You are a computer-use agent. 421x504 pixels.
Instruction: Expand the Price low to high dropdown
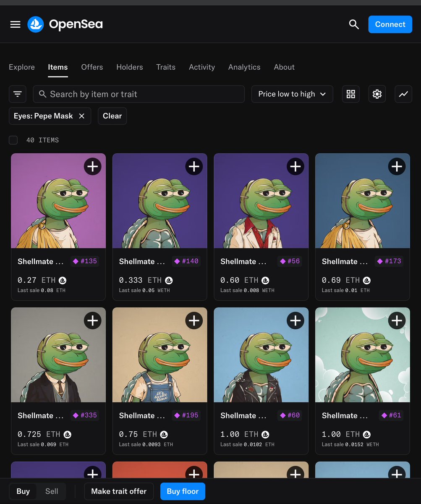click(x=292, y=94)
